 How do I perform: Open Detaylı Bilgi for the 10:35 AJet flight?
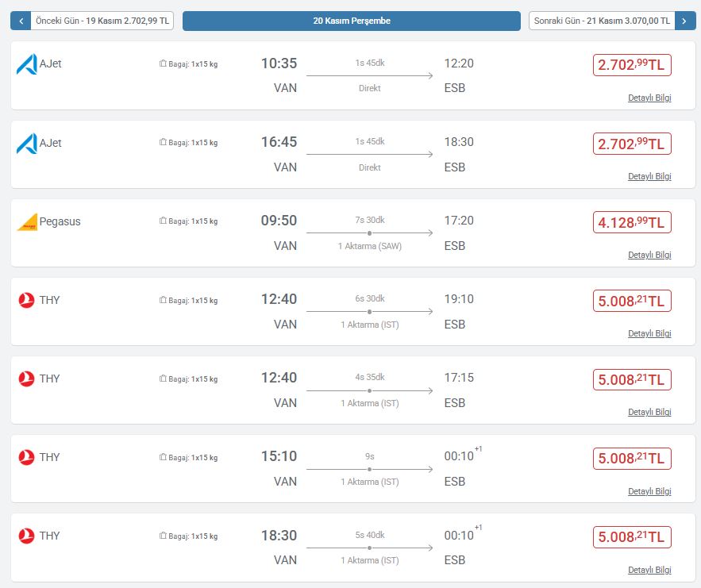[x=649, y=98]
